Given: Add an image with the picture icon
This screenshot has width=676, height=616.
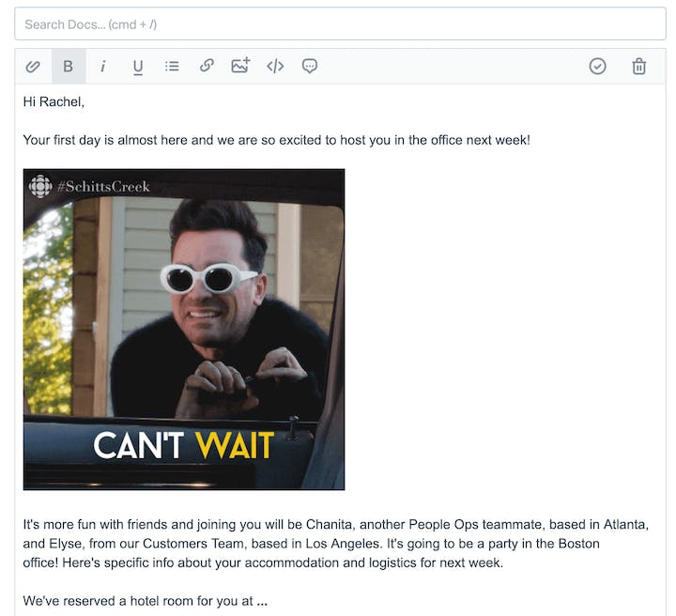Looking at the screenshot, I should pyautogui.click(x=240, y=65).
